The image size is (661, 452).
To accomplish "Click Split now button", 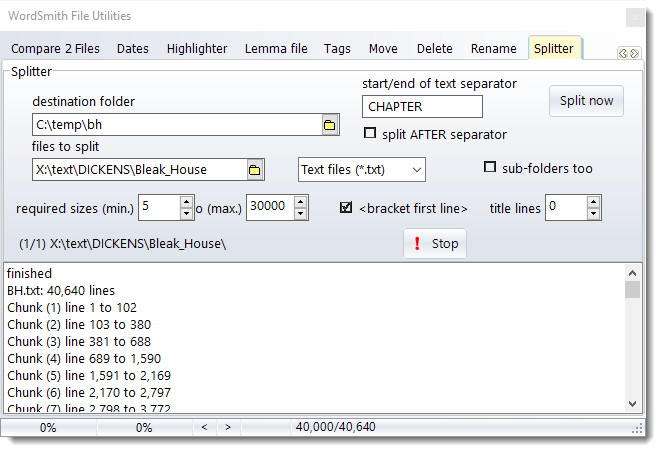I will pyautogui.click(x=586, y=101).
